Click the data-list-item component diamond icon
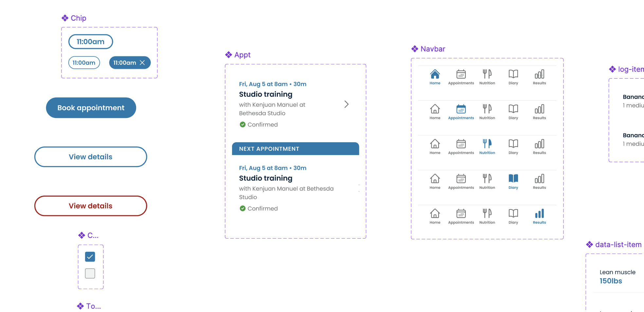Viewport: 644px width, 312px height. (x=589, y=244)
